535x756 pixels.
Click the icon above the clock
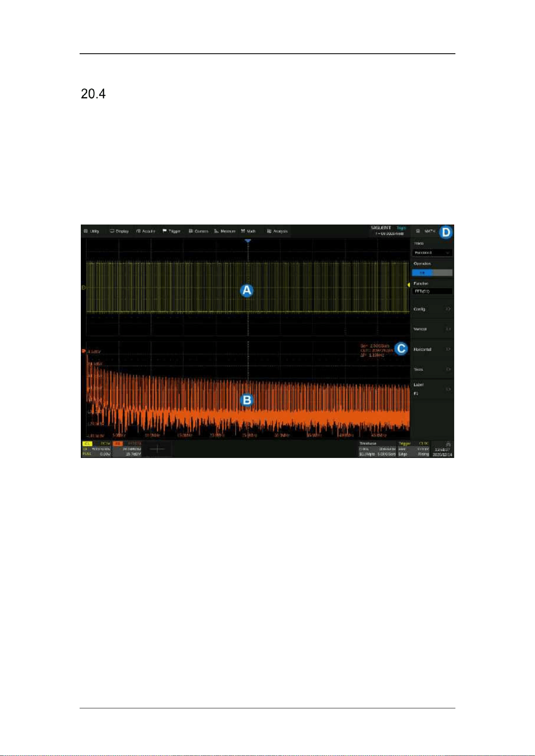(x=449, y=444)
